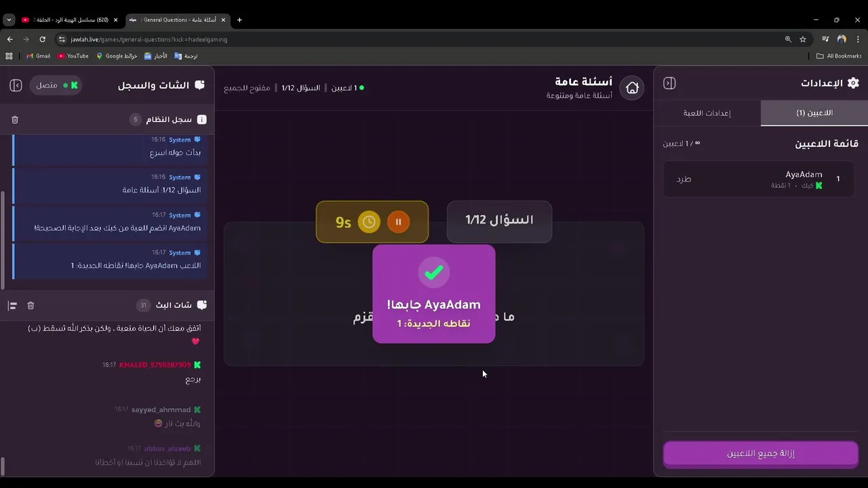868x488 pixels.
Task: Collapse the settings panel with sidebar icon
Action: click(x=669, y=83)
